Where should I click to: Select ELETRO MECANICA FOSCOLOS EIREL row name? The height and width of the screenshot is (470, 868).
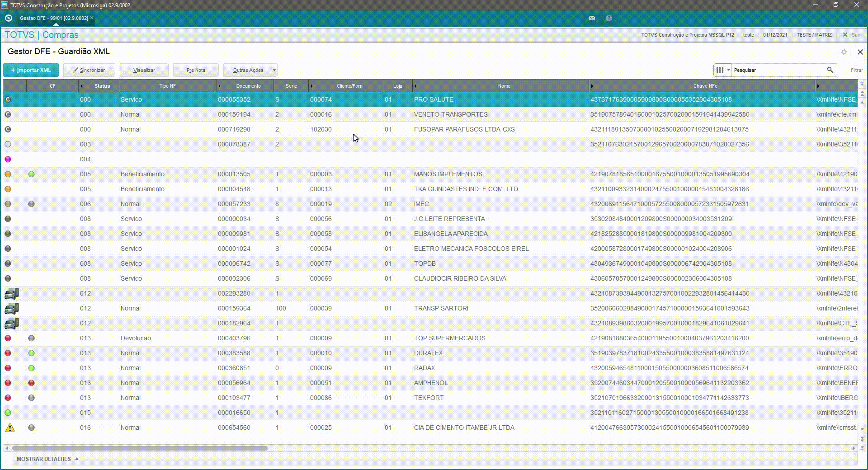[x=471, y=249]
